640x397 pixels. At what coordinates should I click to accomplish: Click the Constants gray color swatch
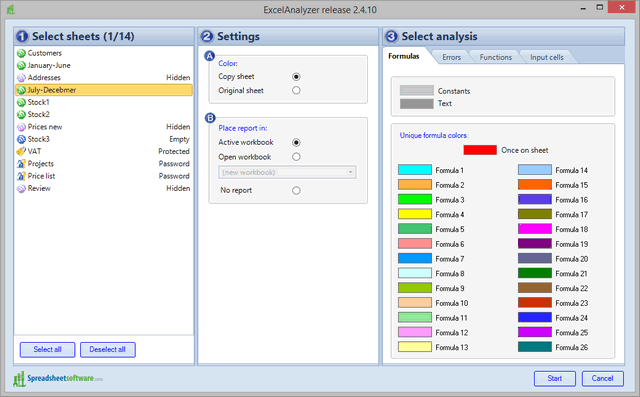416,90
